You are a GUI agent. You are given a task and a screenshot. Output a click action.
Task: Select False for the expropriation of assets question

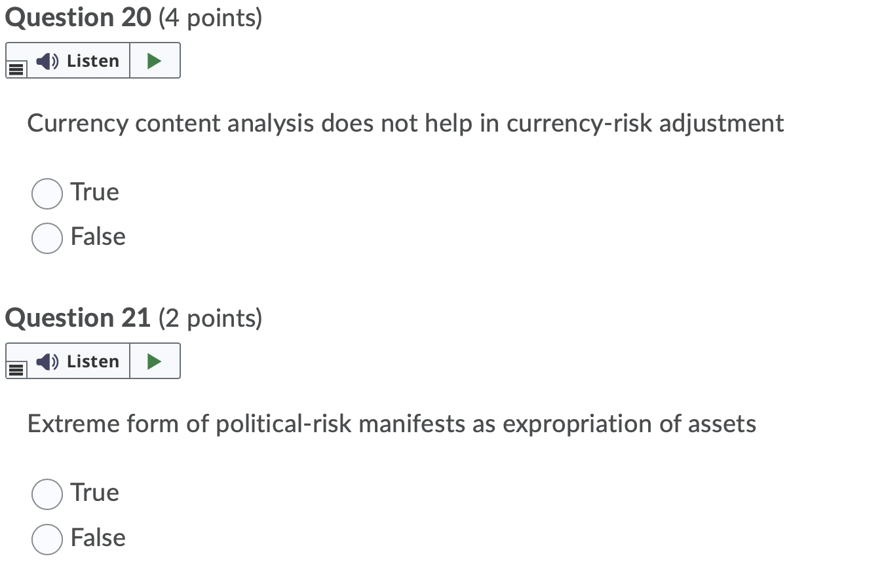[x=47, y=539]
